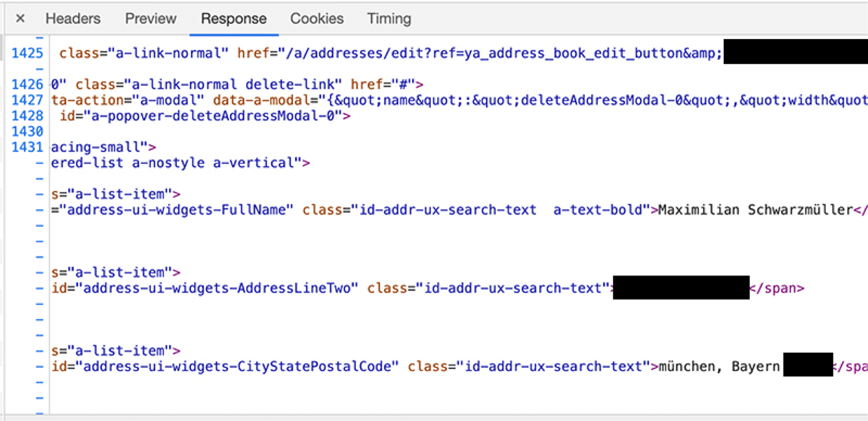The image size is (868, 421).
Task: Collapse the fold beside the first a-list-item line
Action: (40, 193)
